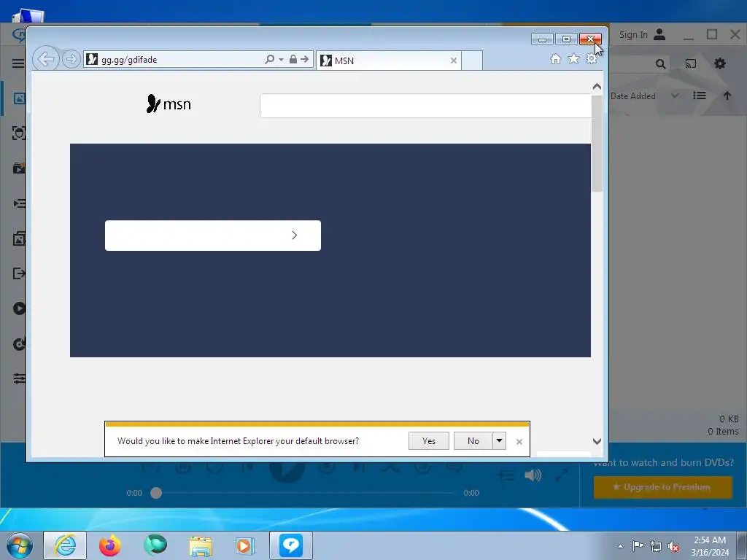This screenshot has width=747, height=560.
Task: Open Windows Media Player taskbar icon
Action: point(245,546)
